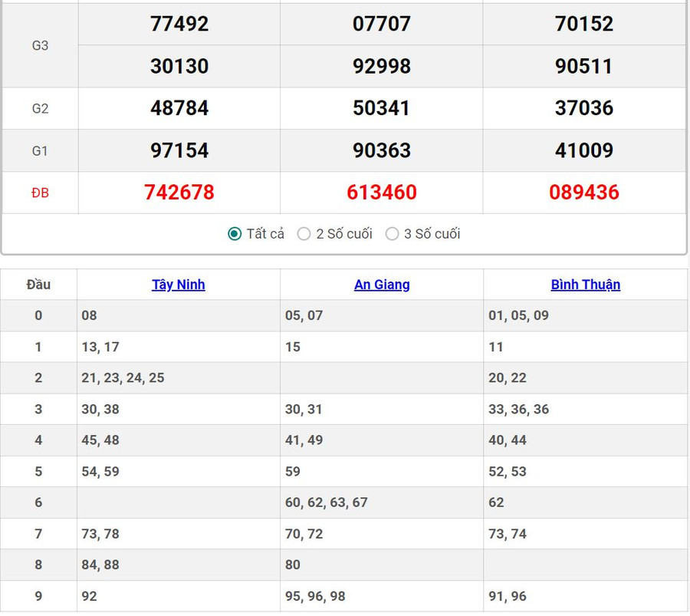690x616 pixels.
Task: Click the 'Đầu' column header
Action: 38,285
